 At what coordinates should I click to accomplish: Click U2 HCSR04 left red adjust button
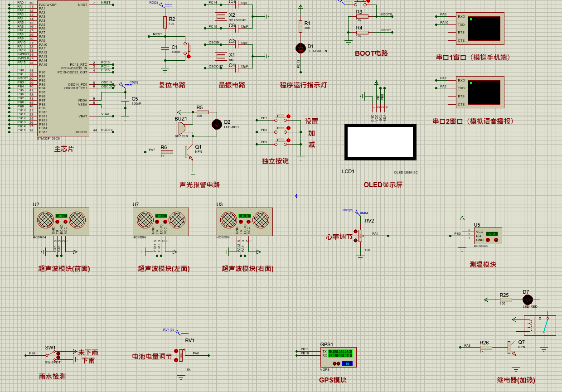tap(58, 222)
